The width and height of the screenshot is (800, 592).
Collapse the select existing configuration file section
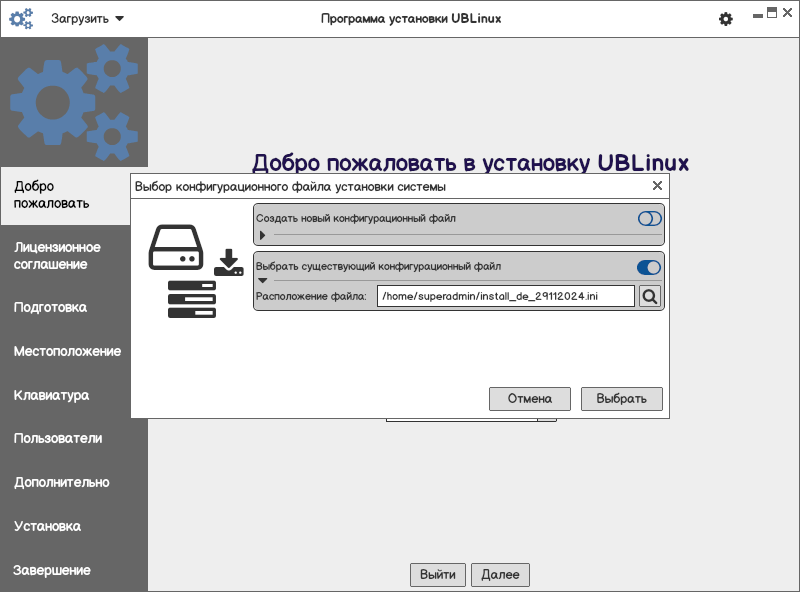[x=262, y=280]
